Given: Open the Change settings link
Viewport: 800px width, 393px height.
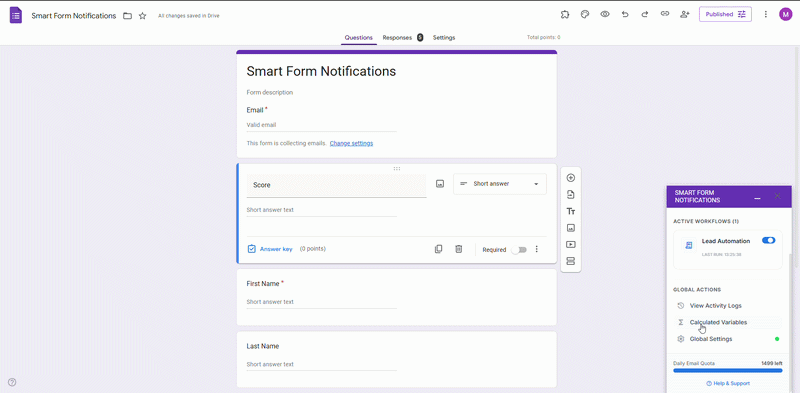Looking at the screenshot, I should (351, 143).
